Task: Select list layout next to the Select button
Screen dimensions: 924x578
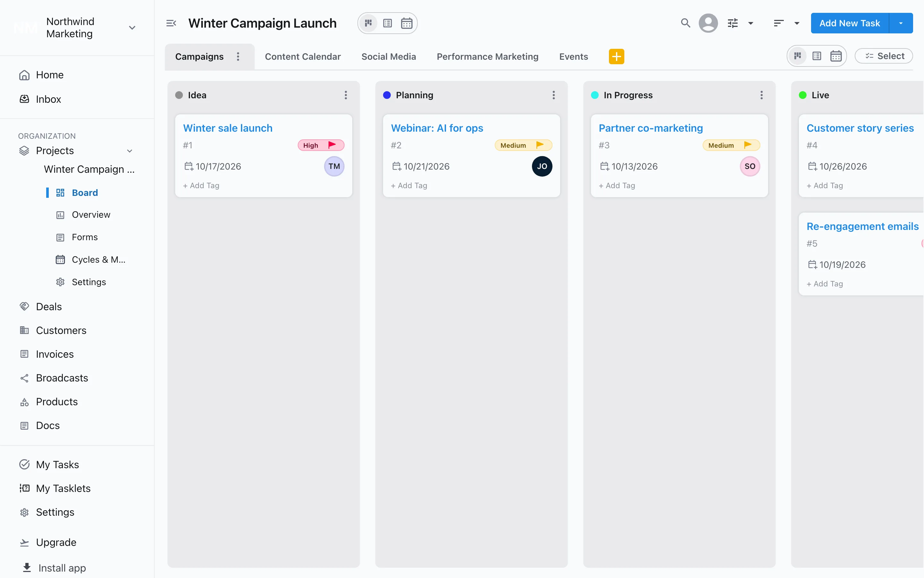Action: pos(816,56)
